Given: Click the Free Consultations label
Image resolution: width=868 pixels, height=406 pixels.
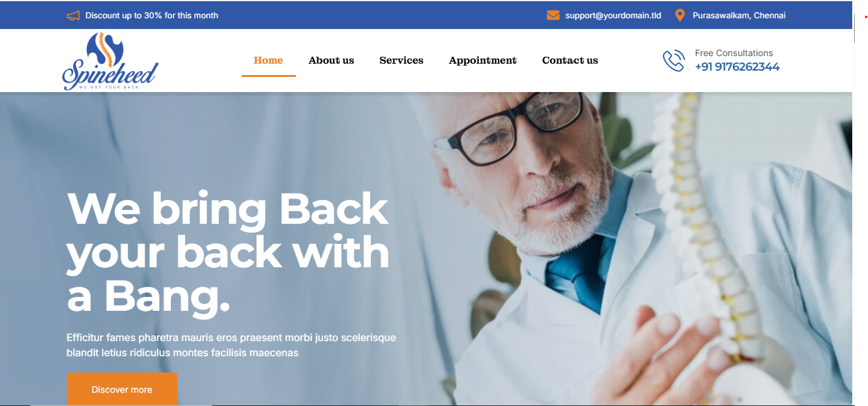Looking at the screenshot, I should click(734, 53).
